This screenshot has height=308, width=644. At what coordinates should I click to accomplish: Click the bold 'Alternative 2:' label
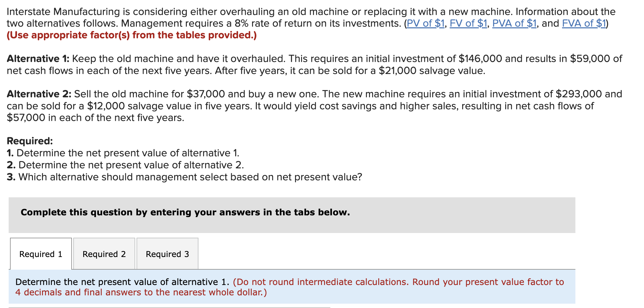coord(39,94)
